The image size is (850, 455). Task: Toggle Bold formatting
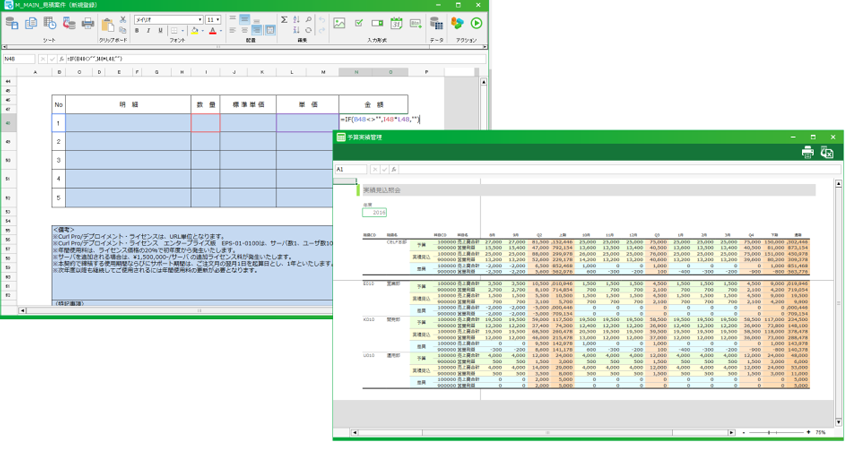click(x=137, y=31)
